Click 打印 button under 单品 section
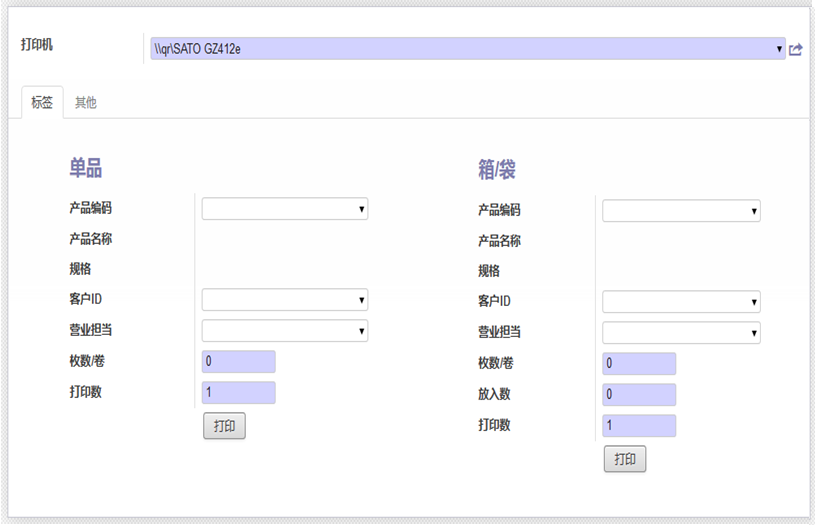 (x=224, y=426)
